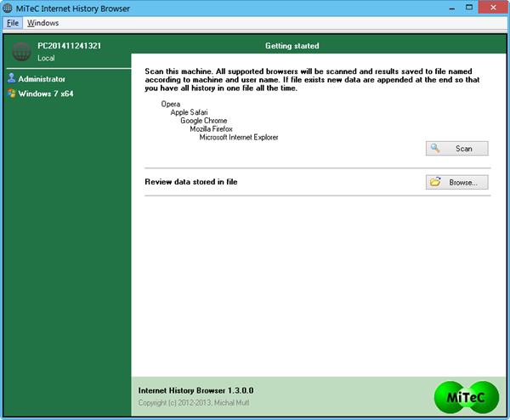Viewport: 510px width, 420px height.
Task: Select Administrator in the sidebar
Action: point(42,79)
